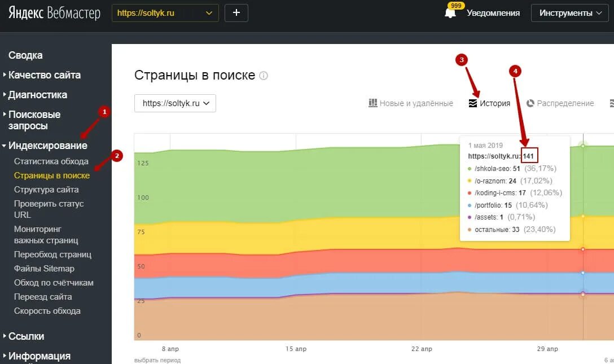Expand Качество сайта section
This screenshot has width=614, height=364.
coord(44,74)
